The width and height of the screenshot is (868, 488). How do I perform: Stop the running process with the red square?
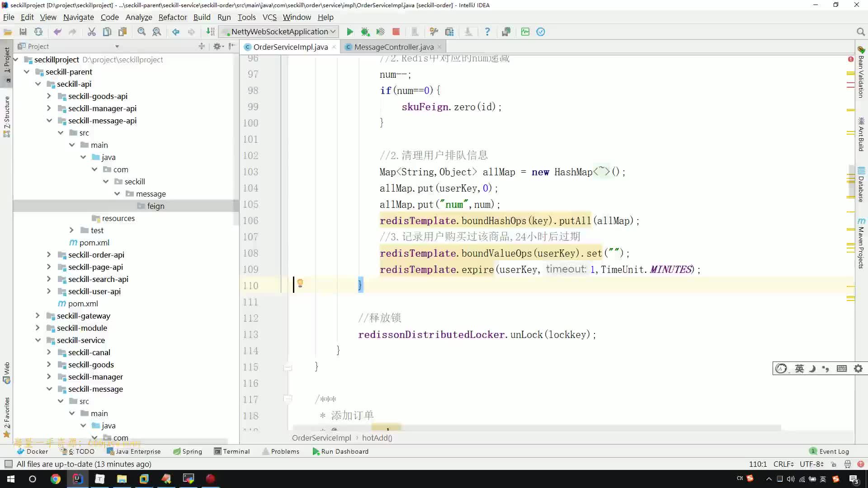pos(396,32)
